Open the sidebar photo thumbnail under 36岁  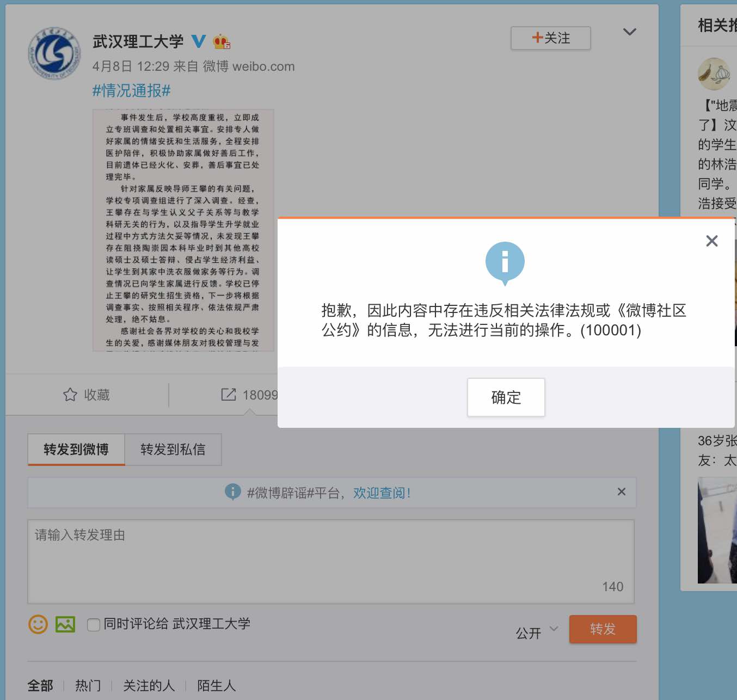717,530
